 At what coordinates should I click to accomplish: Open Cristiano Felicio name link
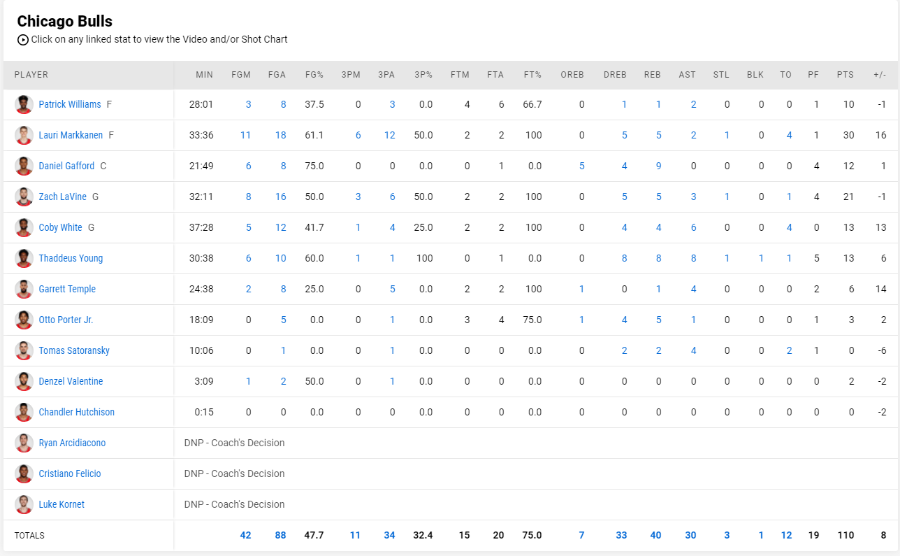pyautogui.click(x=70, y=473)
